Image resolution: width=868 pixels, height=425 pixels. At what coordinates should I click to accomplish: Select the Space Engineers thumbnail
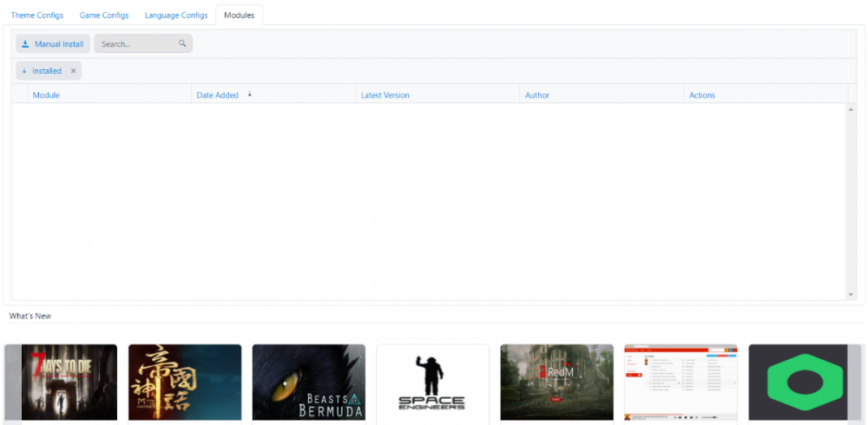(x=432, y=382)
